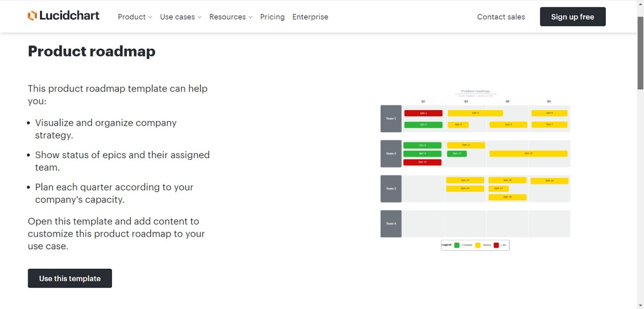The height and width of the screenshot is (309, 644).
Task: Click the page vertical scrollbar thumb
Action: 640,52
